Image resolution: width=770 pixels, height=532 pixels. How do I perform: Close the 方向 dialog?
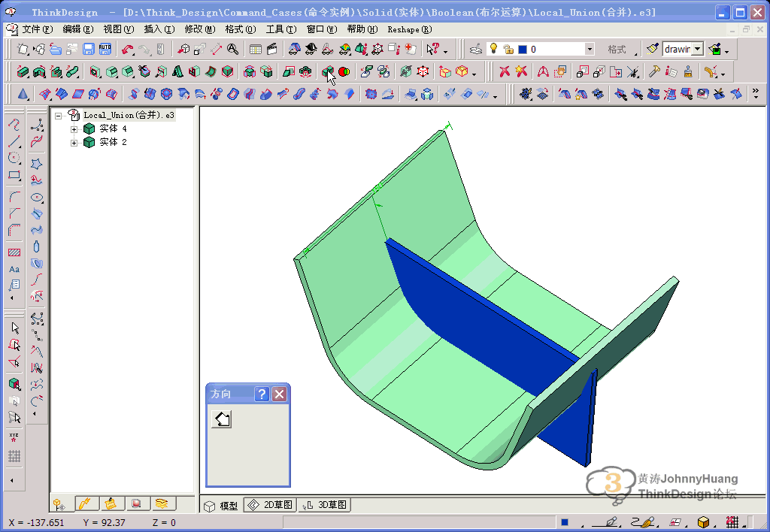pos(280,394)
